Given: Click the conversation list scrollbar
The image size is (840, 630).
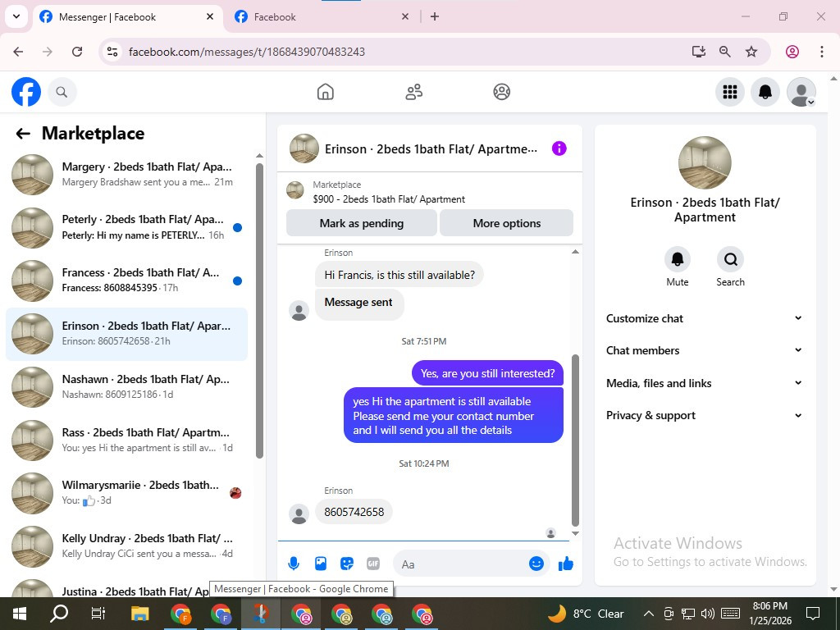Looking at the screenshot, I should click(x=259, y=311).
